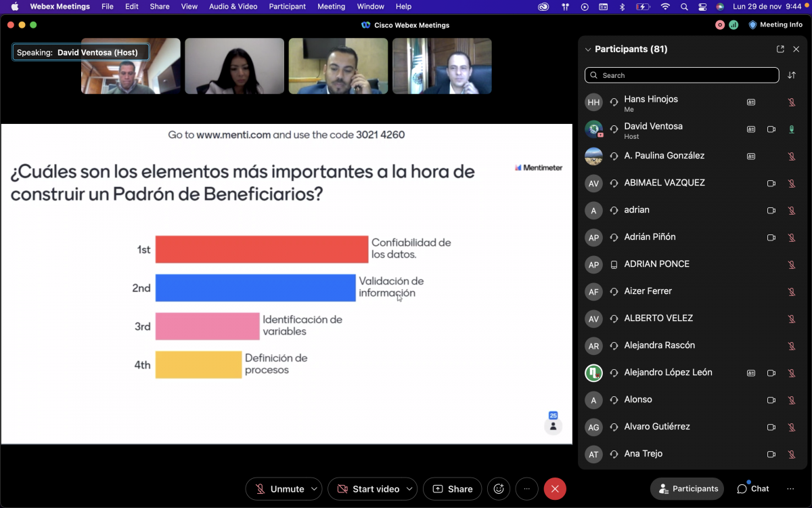Click David Ventosa's green microphone icon
This screenshot has height=508, width=812.
pos(791,129)
